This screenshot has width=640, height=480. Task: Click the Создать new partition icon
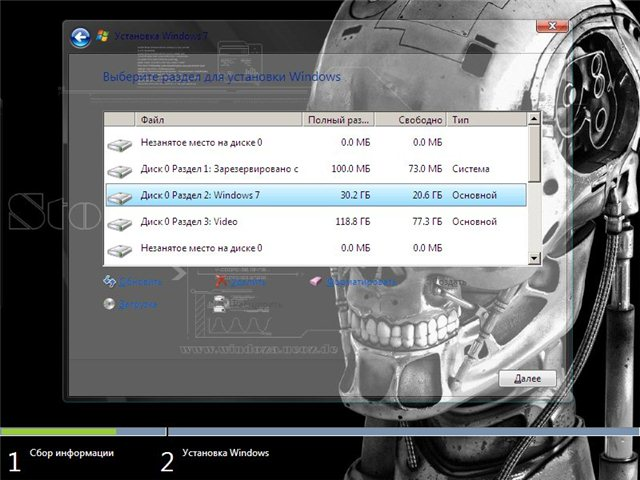point(428,282)
